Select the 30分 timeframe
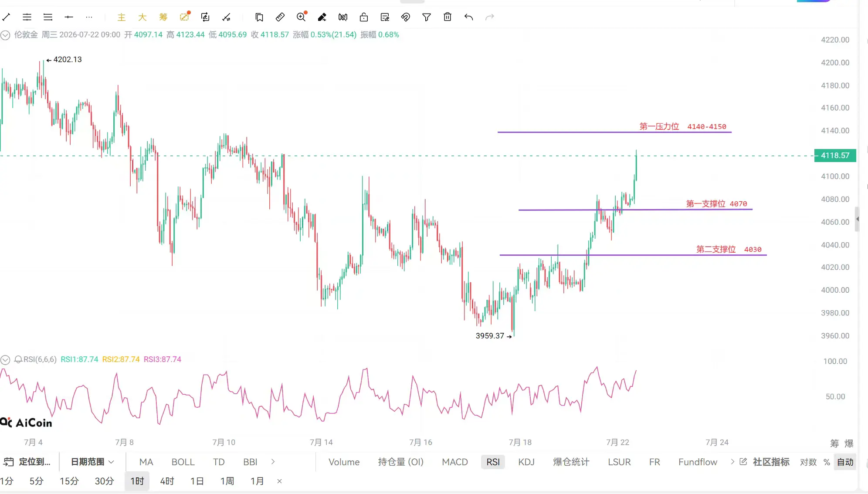This screenshot has height=494, width=868. point(105,481)
